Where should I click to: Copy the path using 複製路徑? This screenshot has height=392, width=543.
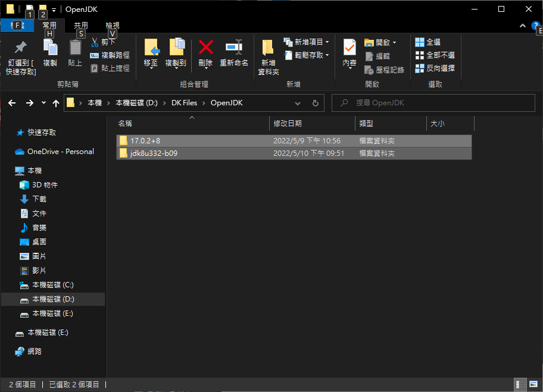110,55
